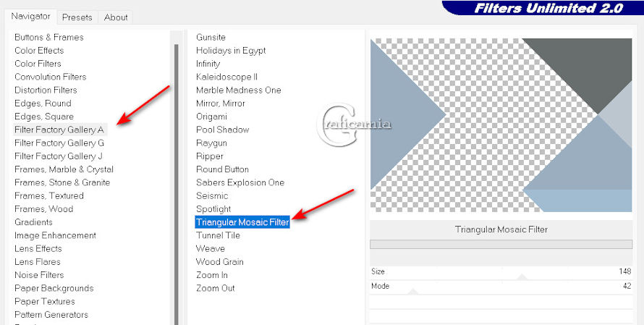The height and width of the screenshot is (325, 644).
Task: Click the Mode slider handle
Action: 413,292
